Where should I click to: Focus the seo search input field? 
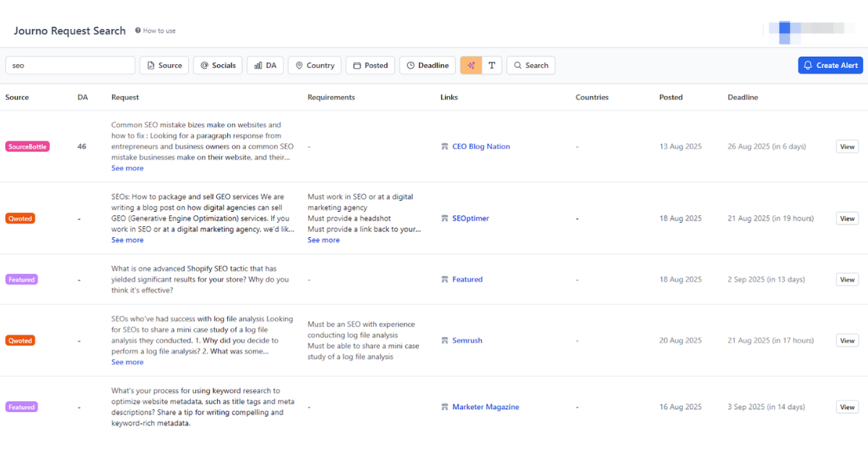[x=70, y=65]
